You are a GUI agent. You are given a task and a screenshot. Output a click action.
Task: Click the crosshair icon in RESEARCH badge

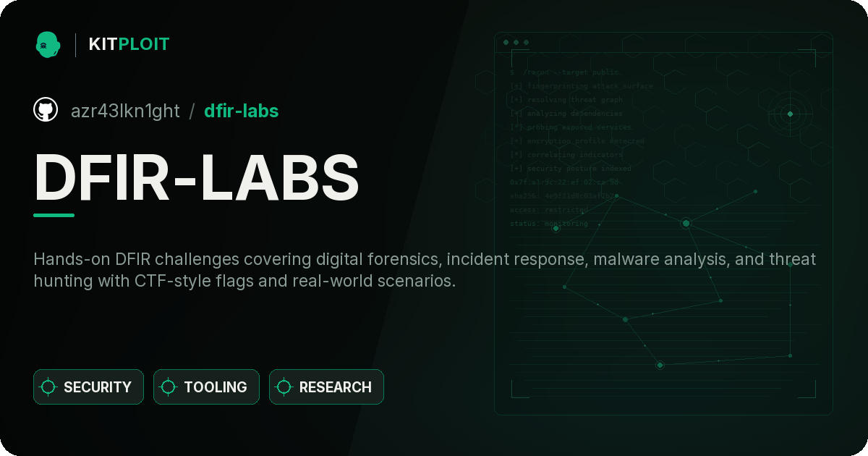coord(284,387)
